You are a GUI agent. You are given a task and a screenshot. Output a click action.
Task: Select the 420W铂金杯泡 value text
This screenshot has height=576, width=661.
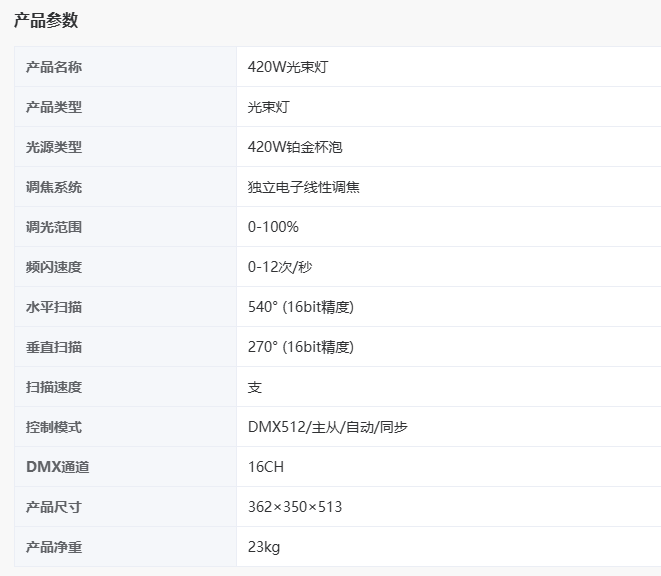[x=295, y=147]
